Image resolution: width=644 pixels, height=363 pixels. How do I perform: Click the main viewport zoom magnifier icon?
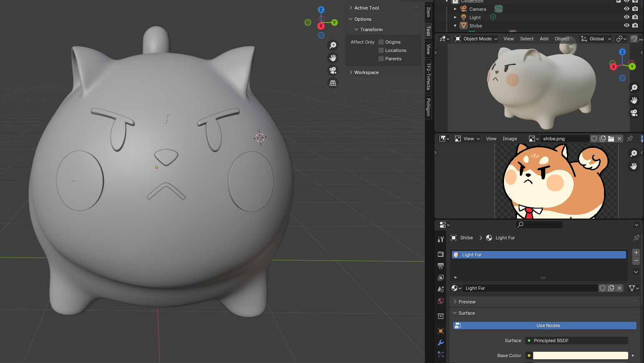coord(333,45)
